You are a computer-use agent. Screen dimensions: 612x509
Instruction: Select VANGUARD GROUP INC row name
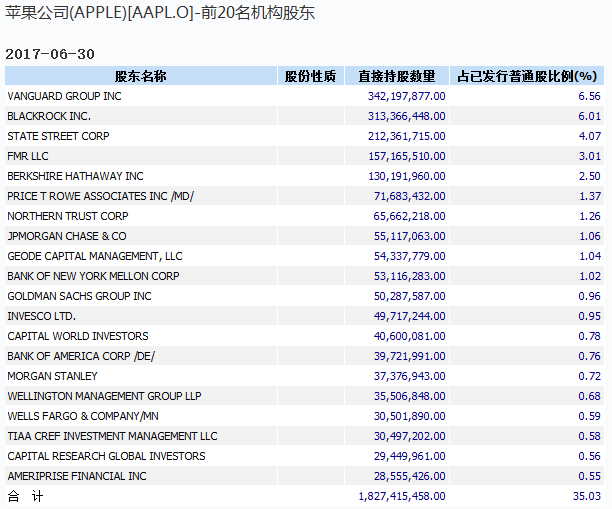(x=64, y=96)
